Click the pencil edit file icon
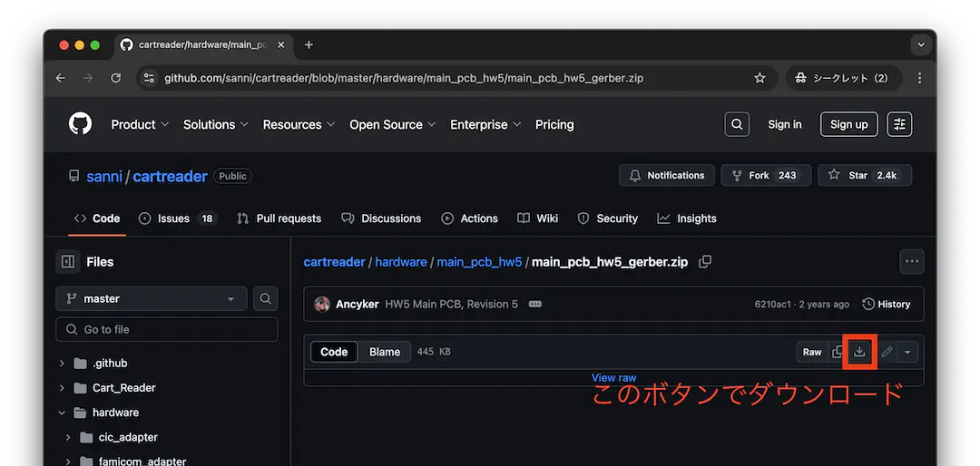980x466 pixels. tap(887, 352)
